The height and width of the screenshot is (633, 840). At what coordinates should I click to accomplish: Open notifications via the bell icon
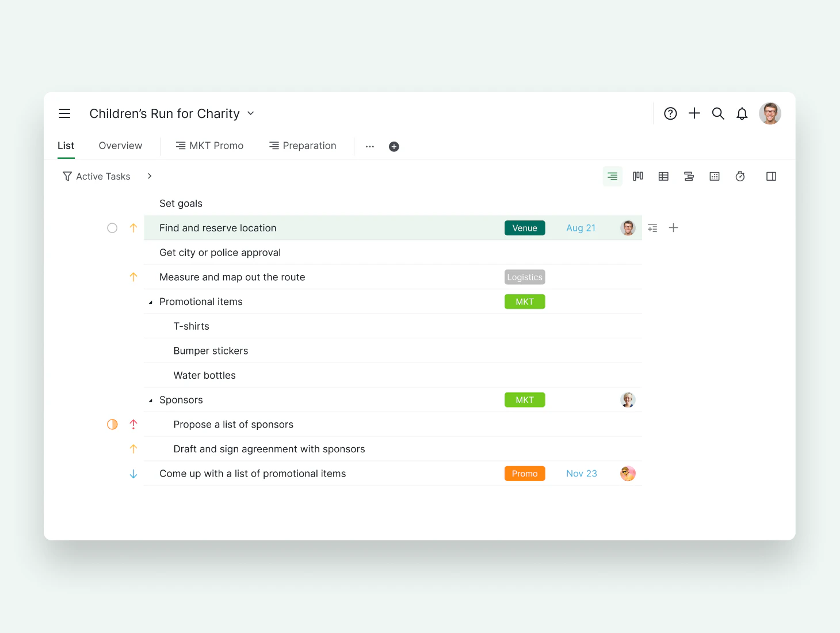click(742, 113)
